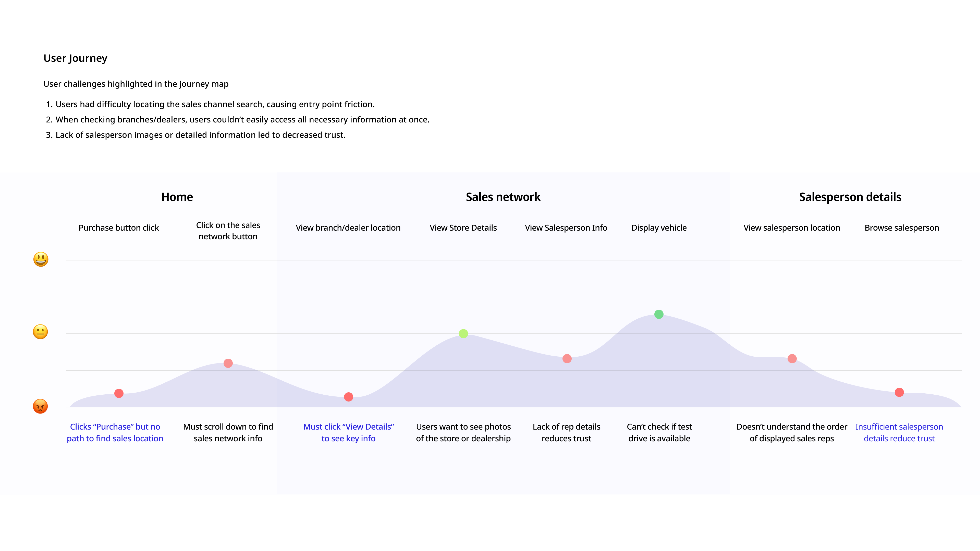Viewport: 980px width, 551px height.
Task: Click 'Insufficient salesperson details reduce trust' link
Action: pyautogui.click(x=899, y=432)
